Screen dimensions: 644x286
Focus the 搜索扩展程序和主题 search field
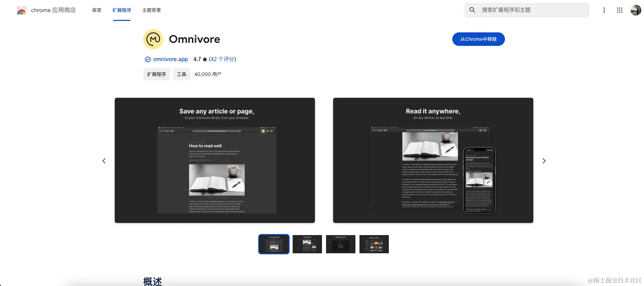[527, 10]
